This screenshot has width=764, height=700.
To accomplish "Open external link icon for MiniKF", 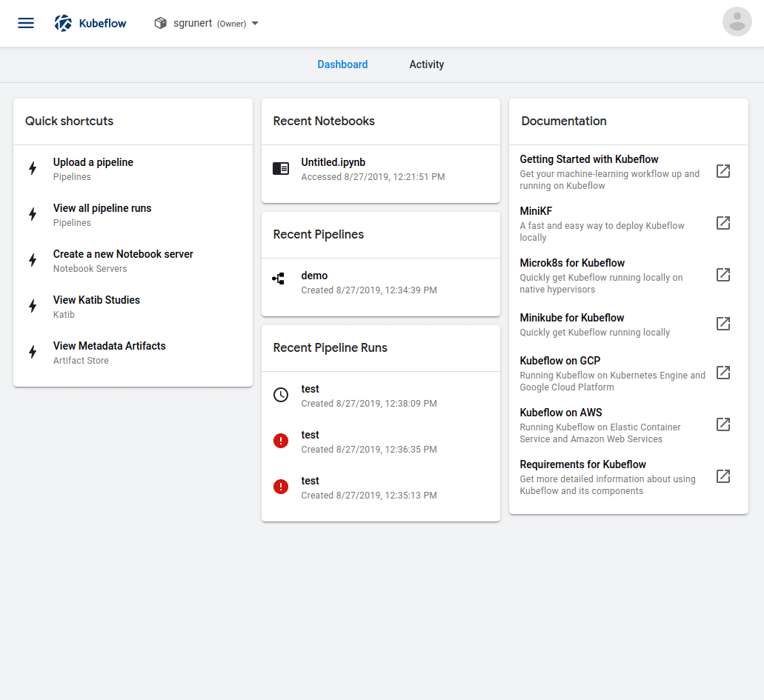I will [x=723, y=223].
